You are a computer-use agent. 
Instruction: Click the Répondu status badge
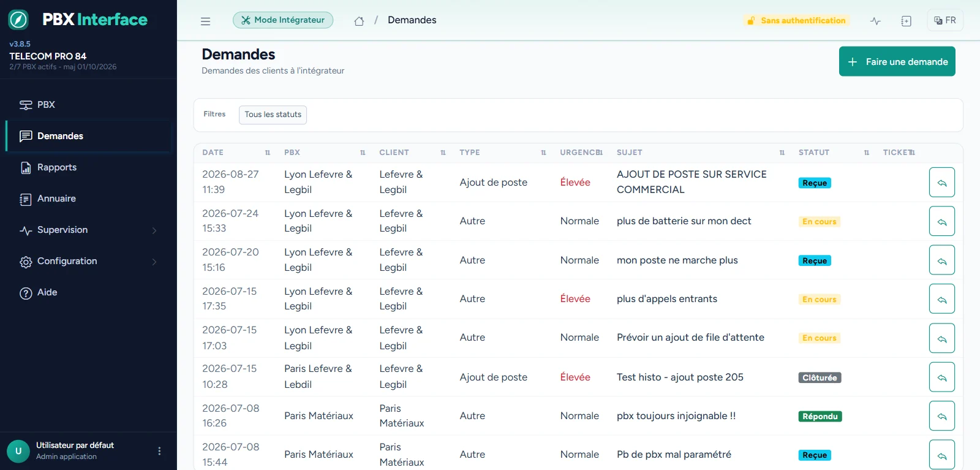tap(820, 417)
